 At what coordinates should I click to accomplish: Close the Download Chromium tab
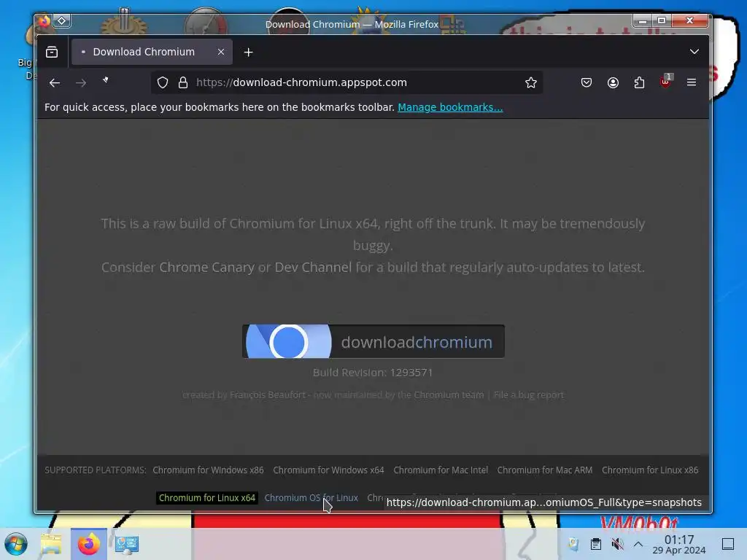point(221,52)
